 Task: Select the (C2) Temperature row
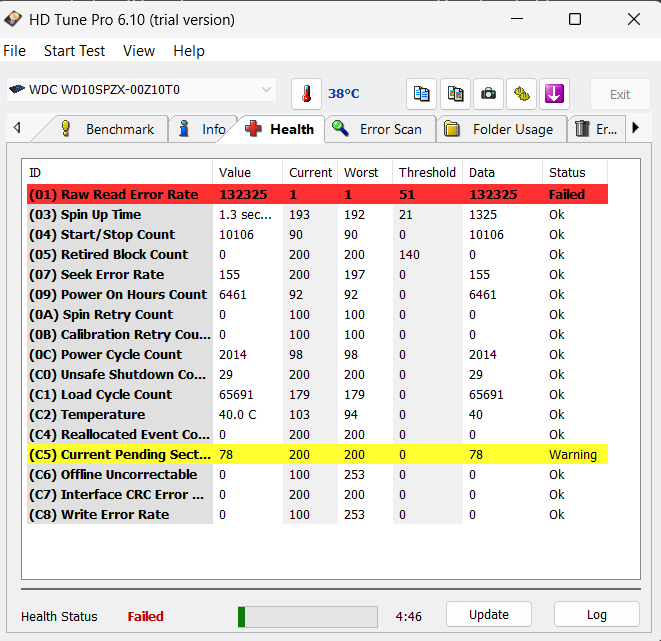coord(317,415)
